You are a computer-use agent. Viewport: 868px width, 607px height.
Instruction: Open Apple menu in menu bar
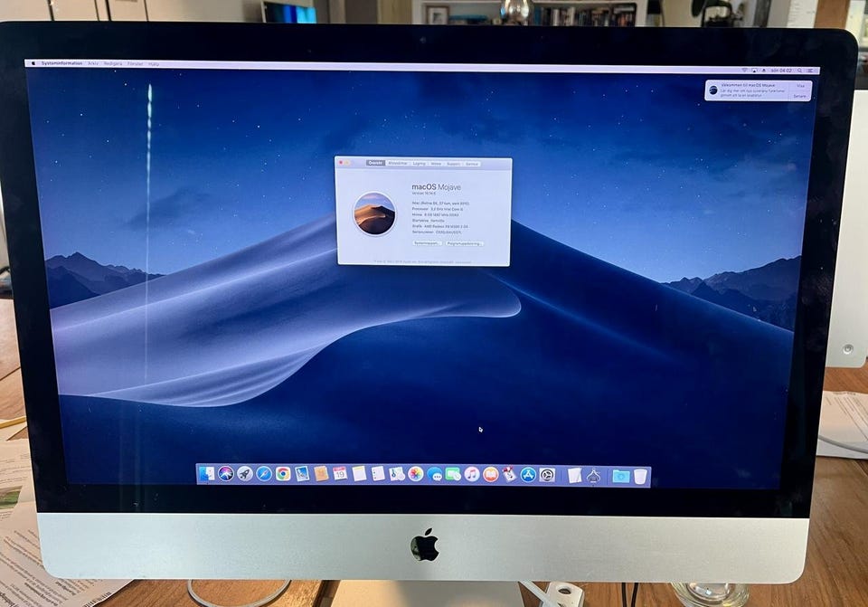pos(33,63)
